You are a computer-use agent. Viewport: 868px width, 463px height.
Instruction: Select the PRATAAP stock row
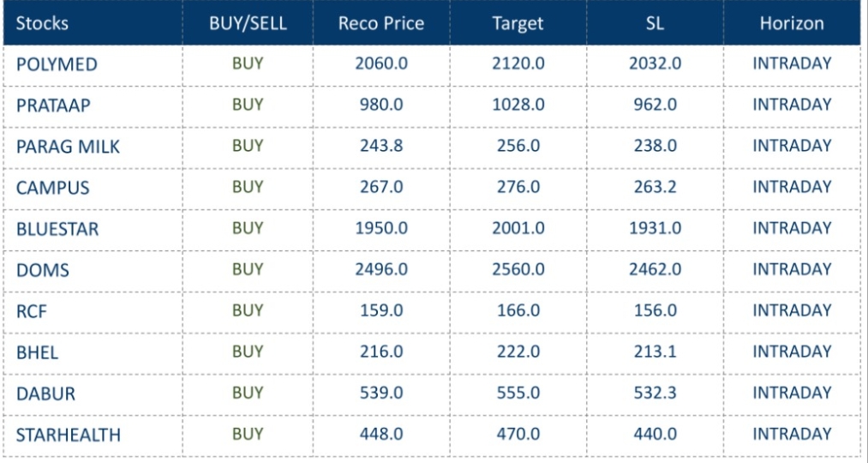coord(53,105)
